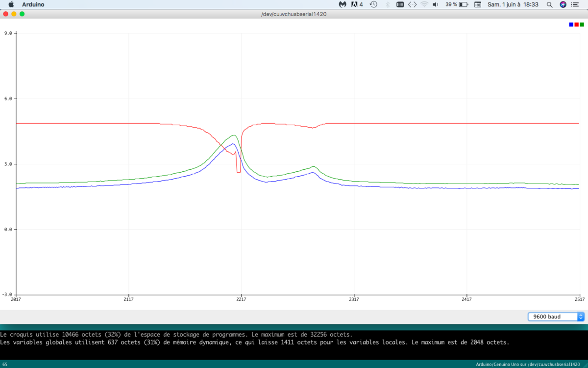Click the window title /dev/cu.wchusbserial1420

click(x=294, y=14)
